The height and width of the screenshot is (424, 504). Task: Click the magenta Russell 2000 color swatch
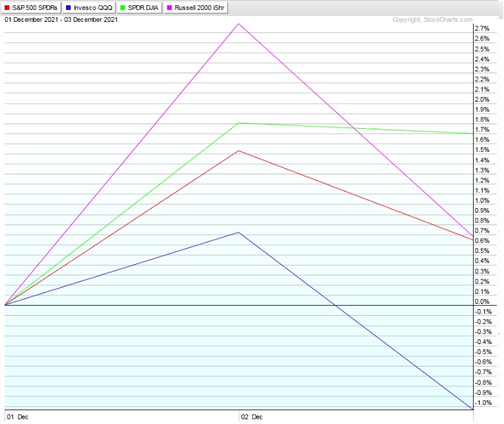coord(170,8)
